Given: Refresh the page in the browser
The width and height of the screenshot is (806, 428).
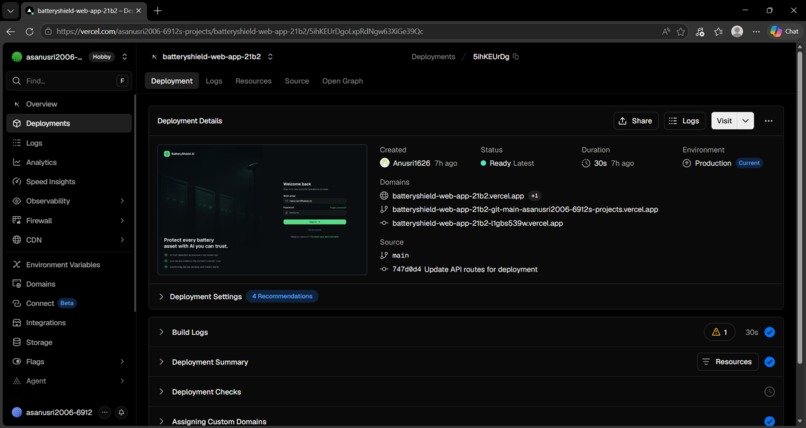Looking at the screenshot, I should tap(29, 31).
